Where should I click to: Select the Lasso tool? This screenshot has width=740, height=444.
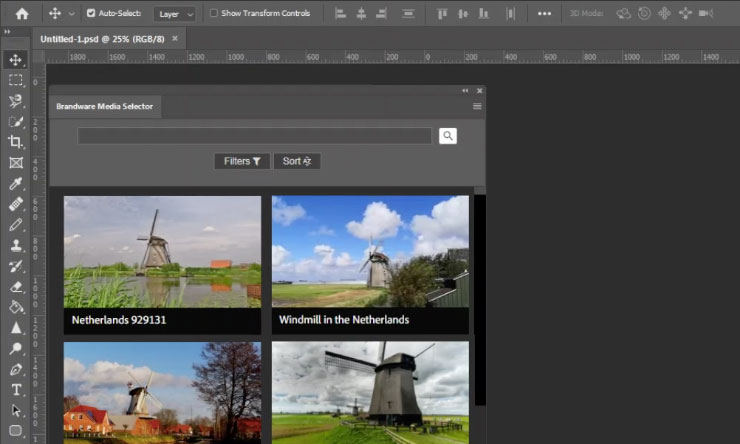coord(16,101)
